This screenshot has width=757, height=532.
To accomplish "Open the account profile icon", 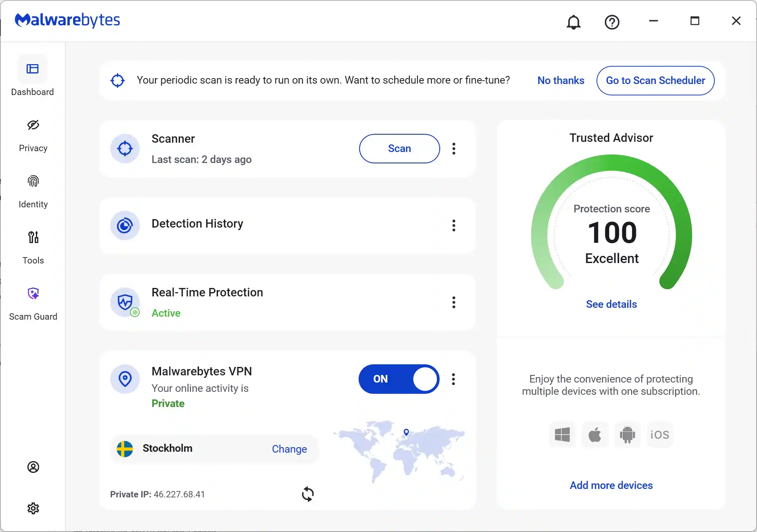I will pyautogui.click(x=33, y=467).
